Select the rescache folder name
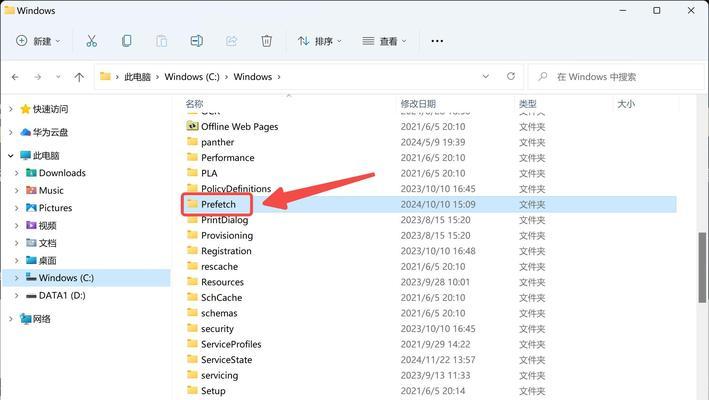This screenshot has height=400, width=709. (x=219, y=267)
